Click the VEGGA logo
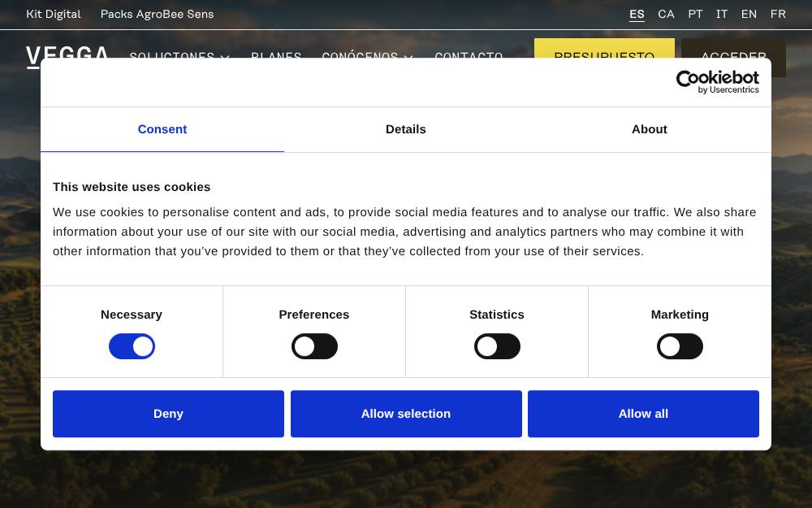The height and width of the screenshot is (508, 812). tap(67, 52)
